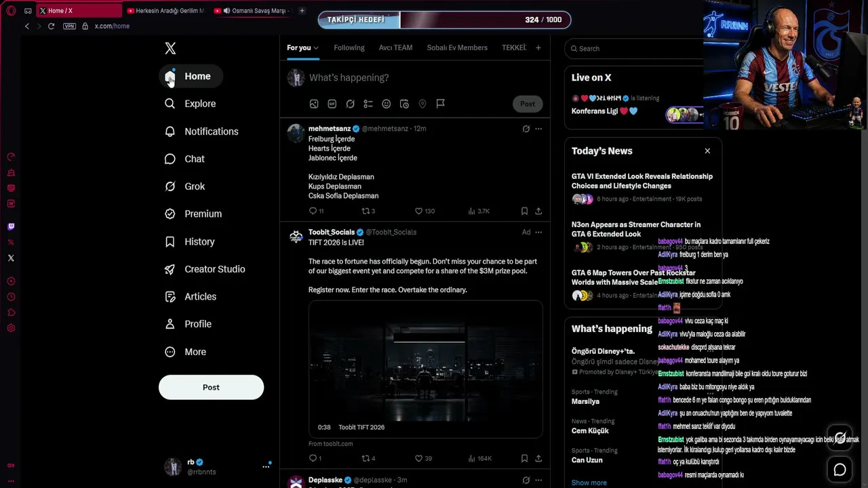Screen dimensions: 868x488
Task: Switch to the Following tab
Action: click(349, 48)
